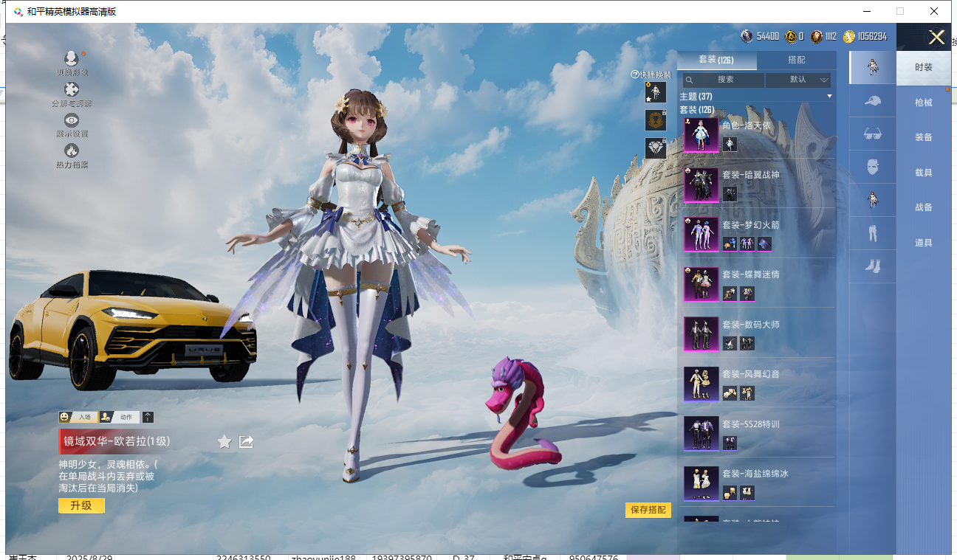Screen dimensions: 957x560
Task: Select the trophy quick-change slot
Action: click(x=656, y=120)
